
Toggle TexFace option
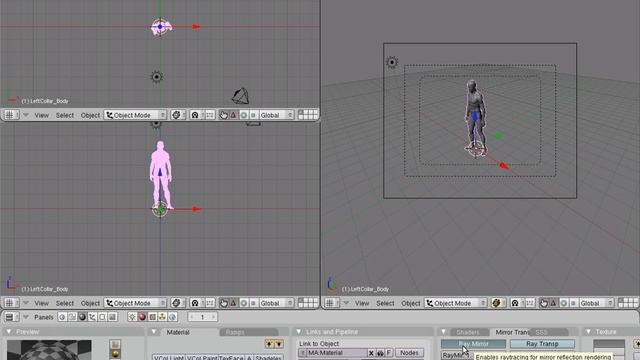231,358
